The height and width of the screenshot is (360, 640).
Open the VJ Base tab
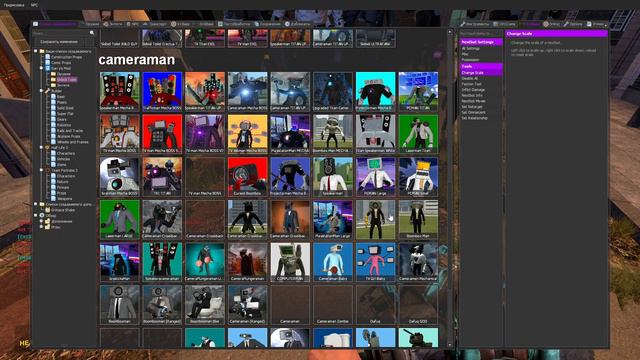pos(180,24)
